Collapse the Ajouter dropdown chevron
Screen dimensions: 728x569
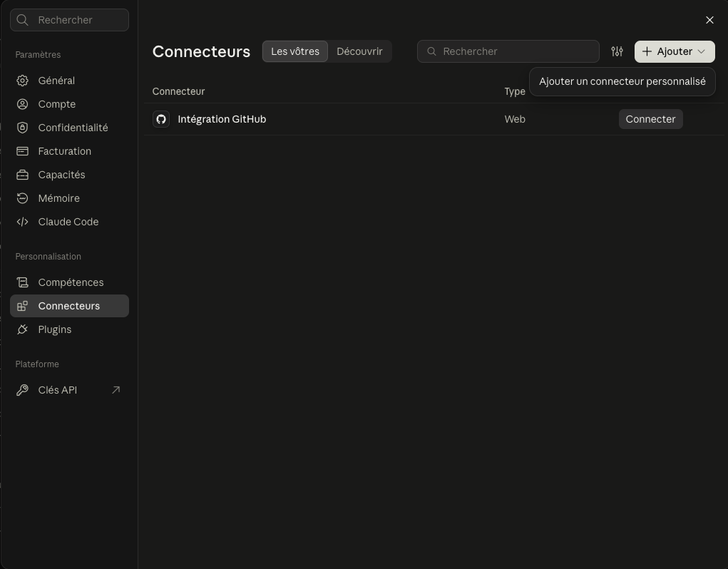pyautogui.click(x=701, y=51)
